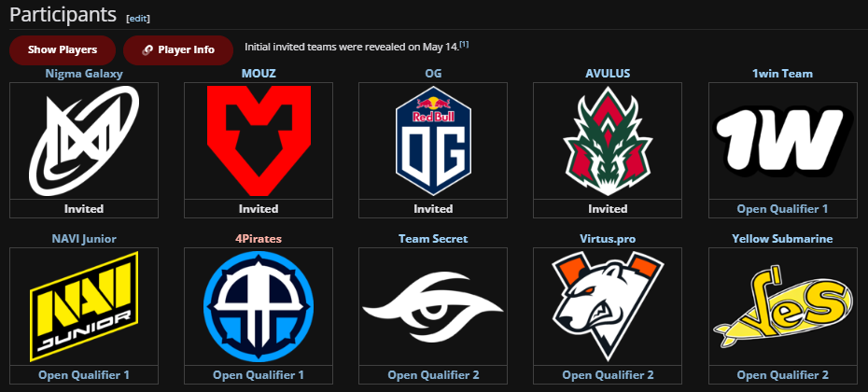Edit the Participants section
The height and width of the screenshot is (392, 868).
[138, 18]
